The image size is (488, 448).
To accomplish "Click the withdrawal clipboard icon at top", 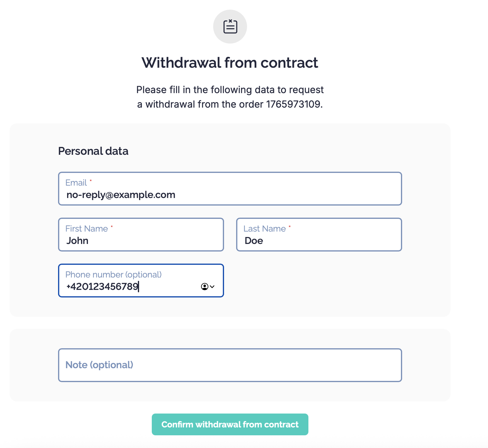I will pos(230,27).
